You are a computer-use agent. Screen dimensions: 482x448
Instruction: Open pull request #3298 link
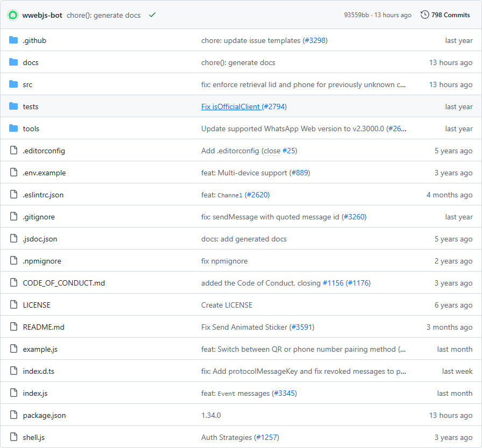[315, 40]
